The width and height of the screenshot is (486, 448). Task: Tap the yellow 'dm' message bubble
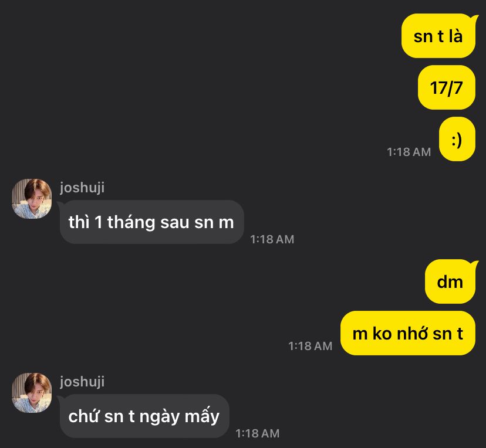450,281
